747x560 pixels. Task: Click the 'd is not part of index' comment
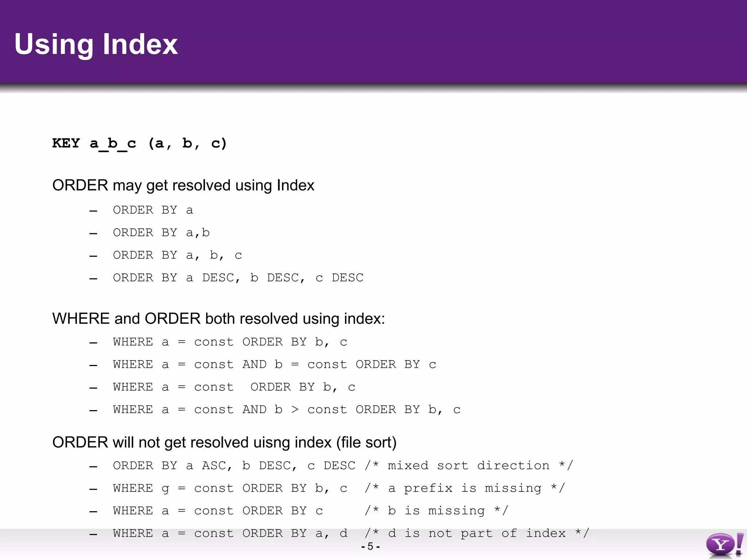click(x=477, y=533)
